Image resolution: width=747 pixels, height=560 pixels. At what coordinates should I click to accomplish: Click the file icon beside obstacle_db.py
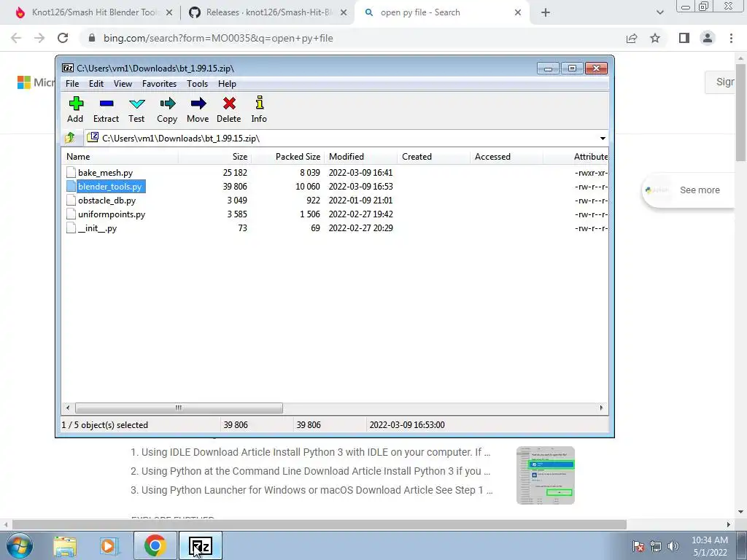(71, 200)
